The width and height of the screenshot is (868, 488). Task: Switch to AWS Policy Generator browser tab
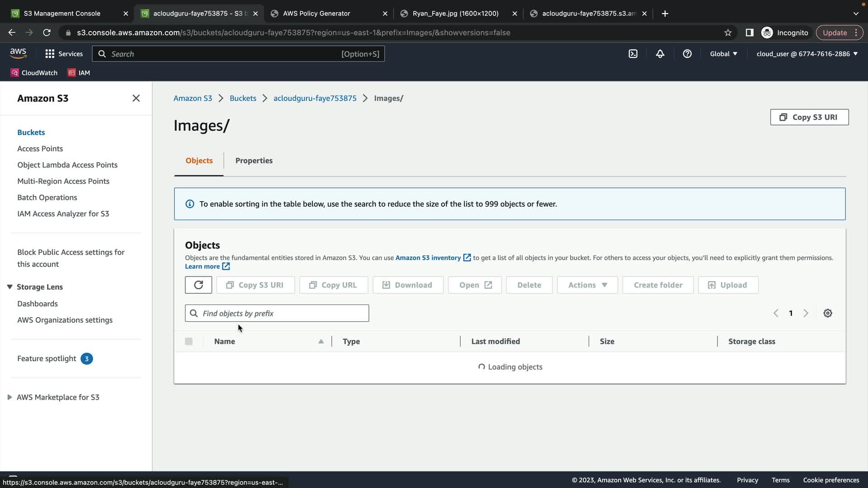[x=316, y=14]
